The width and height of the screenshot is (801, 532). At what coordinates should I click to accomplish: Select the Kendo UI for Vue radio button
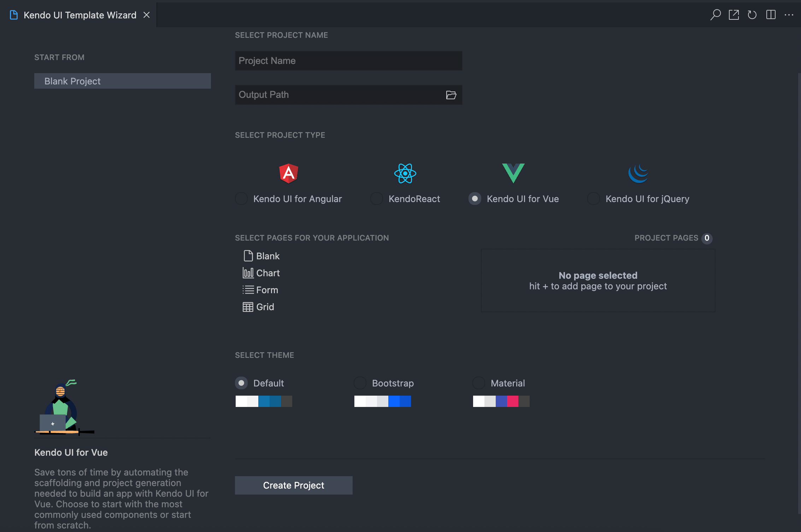(475, 199)
